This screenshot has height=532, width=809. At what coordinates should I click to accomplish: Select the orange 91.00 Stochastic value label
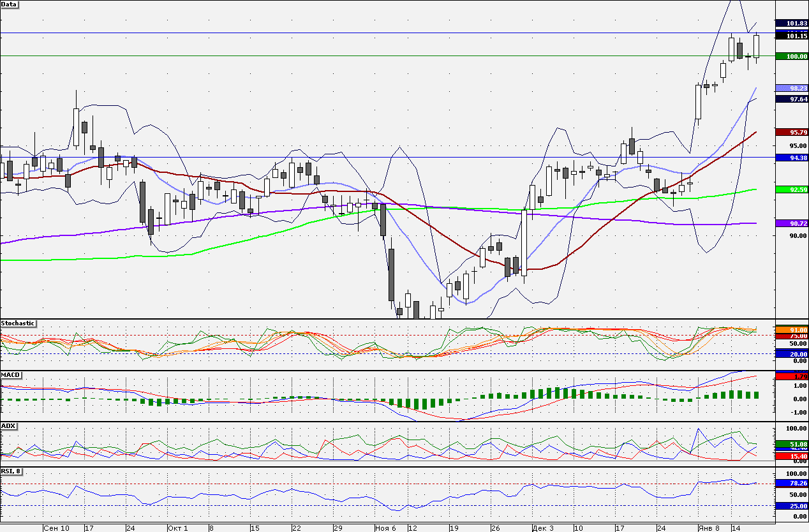click(791, 330)
